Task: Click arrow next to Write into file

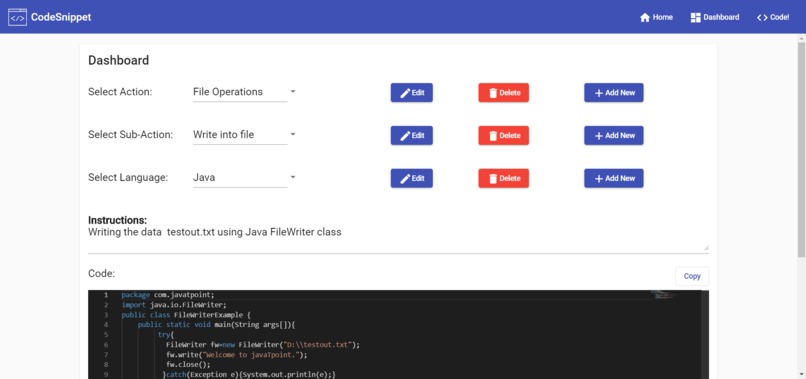Action: point(292,134)
